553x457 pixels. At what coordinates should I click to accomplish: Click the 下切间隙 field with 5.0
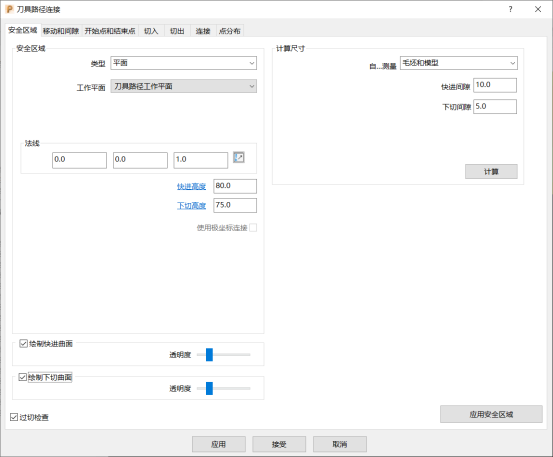pos(495,106)
